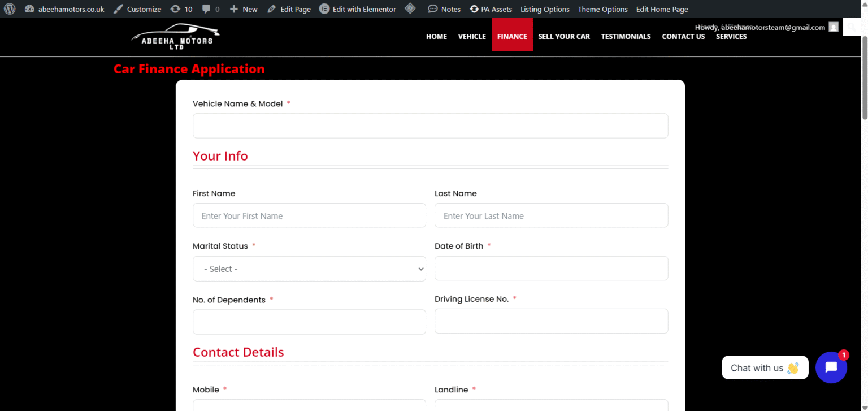The height and width of the screenshot is (411, 868).
Task: Click the Your Info section heading
Action: click(220, 156)
